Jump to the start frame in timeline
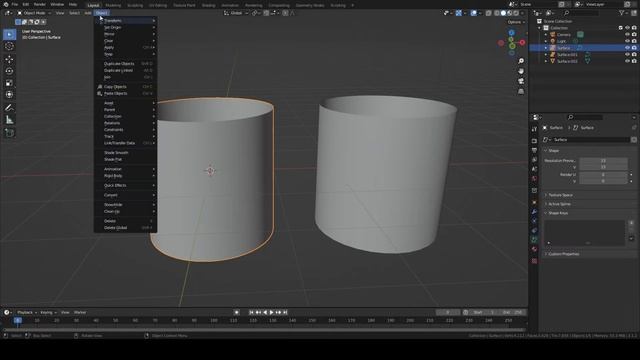Screen dimensions: 640x360 [x=251, y=312]
